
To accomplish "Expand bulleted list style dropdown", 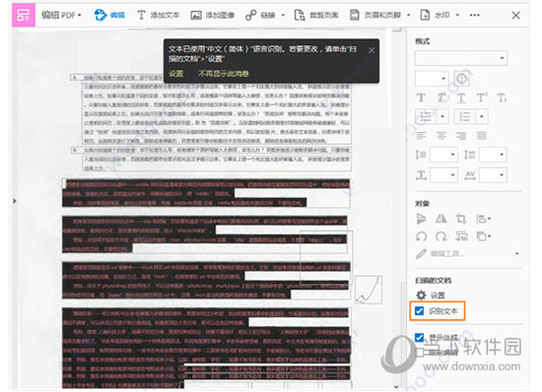I will 442,116.
